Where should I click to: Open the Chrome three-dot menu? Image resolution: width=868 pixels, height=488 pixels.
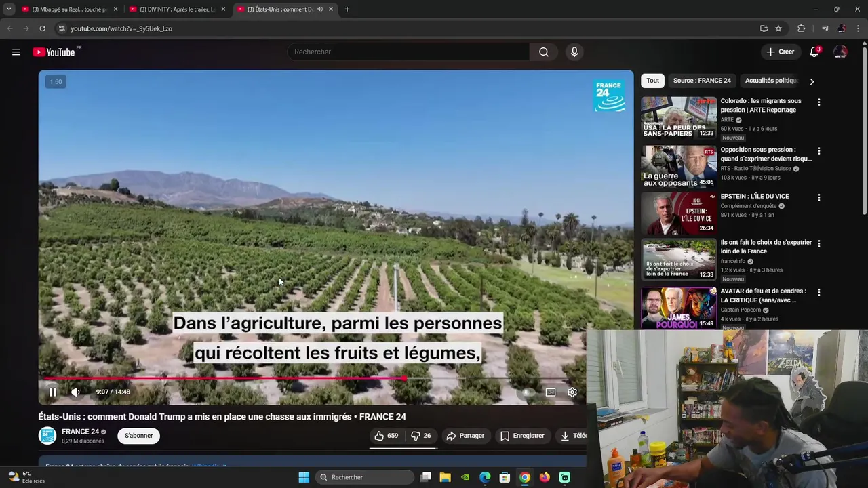pyautogui.click(x=859, y=28)
